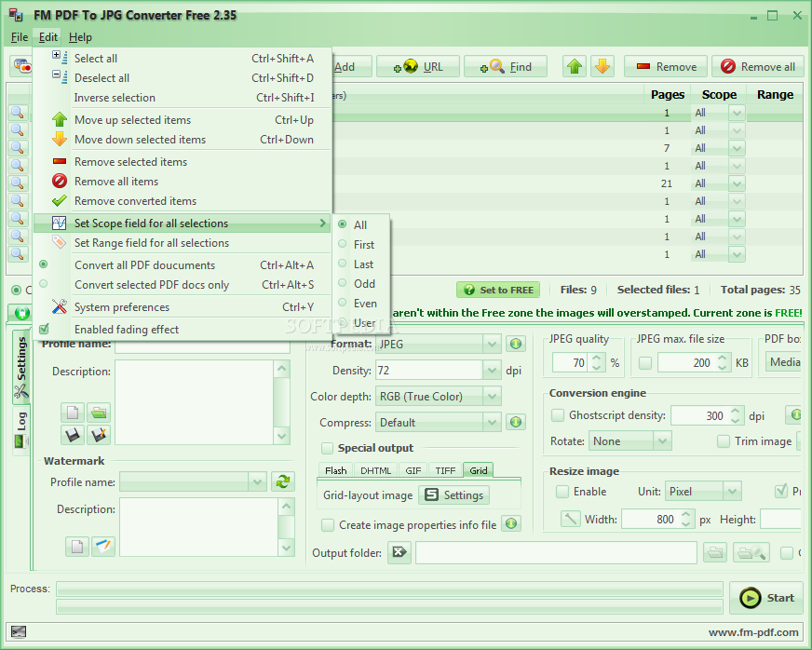The height and width of the screenshot is (650, 812).
Task: Click the edit watermark pencil icon
Action: point(103,547)
